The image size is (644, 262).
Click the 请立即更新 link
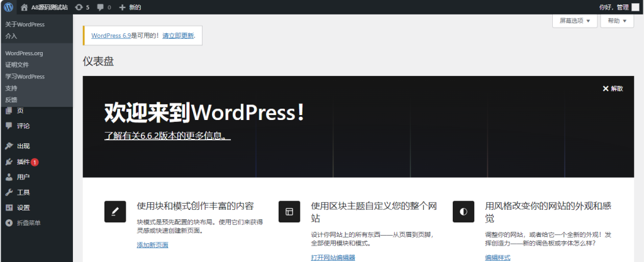(x=178, y=36)
